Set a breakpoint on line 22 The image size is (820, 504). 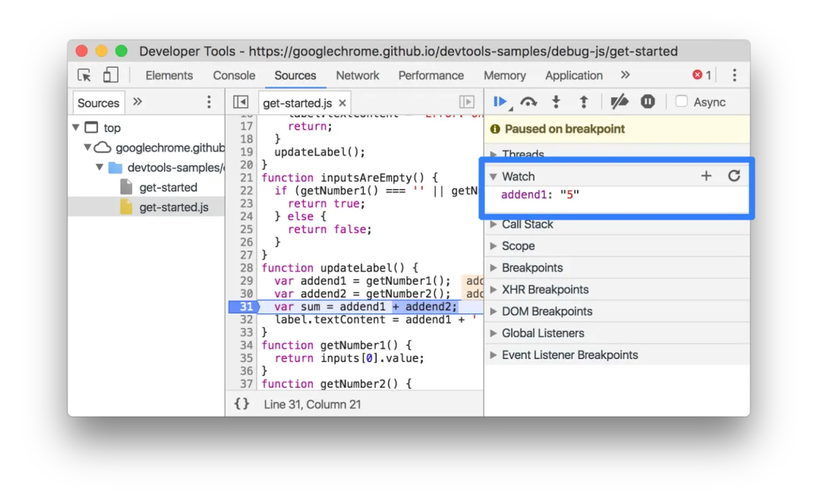pyautogui.click(x=246, y=191)
